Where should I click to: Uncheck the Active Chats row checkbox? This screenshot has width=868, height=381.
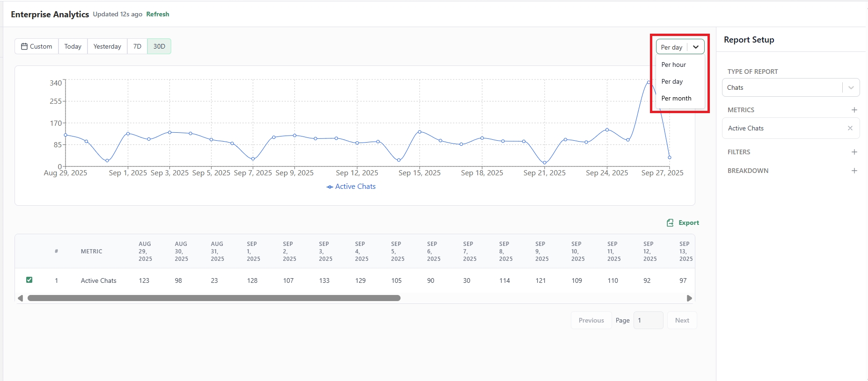pos(29,280)
